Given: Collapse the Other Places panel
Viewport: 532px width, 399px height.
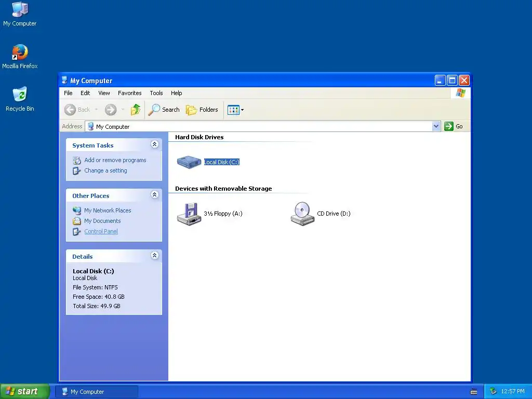Looking at the screenshot, I should (x=154, y=195).
